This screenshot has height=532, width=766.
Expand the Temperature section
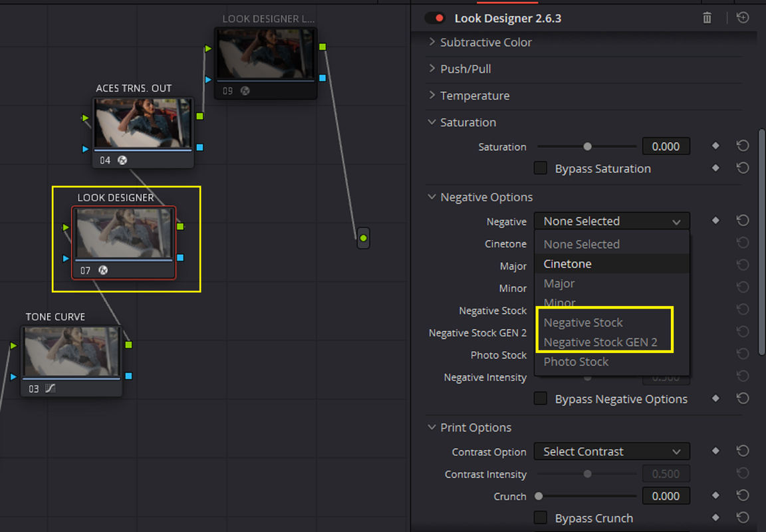tap(432, 95)
